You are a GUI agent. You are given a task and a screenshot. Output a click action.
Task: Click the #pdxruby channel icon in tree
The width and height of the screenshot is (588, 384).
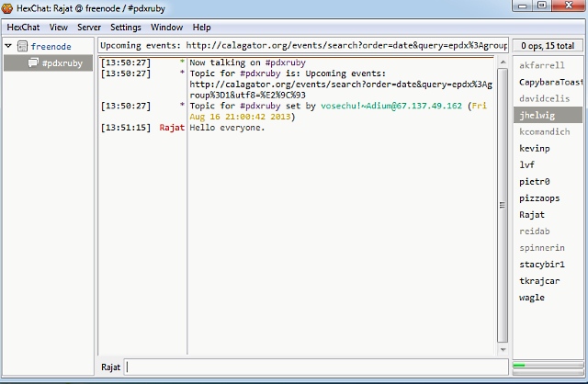(x=33, y=63)
